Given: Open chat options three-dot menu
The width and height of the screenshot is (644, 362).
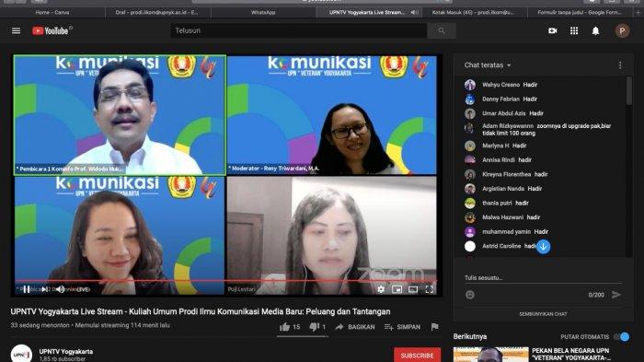Looking at the screenshot, I should [620, 65].
